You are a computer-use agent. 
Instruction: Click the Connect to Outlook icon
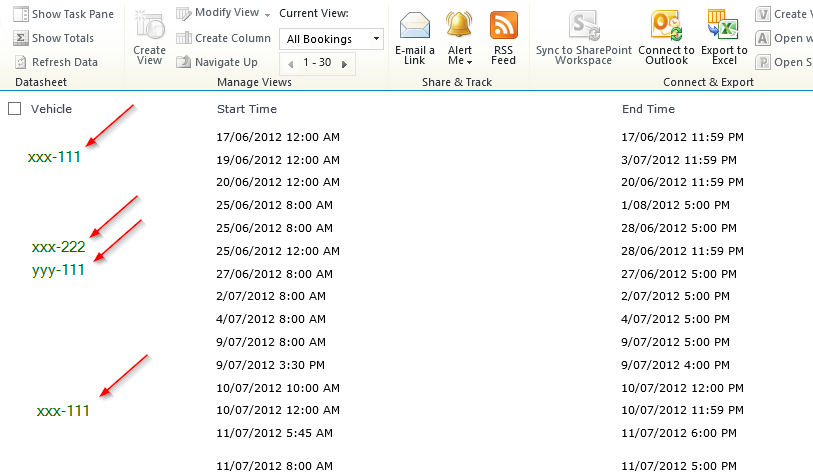(x=666, y=26)
